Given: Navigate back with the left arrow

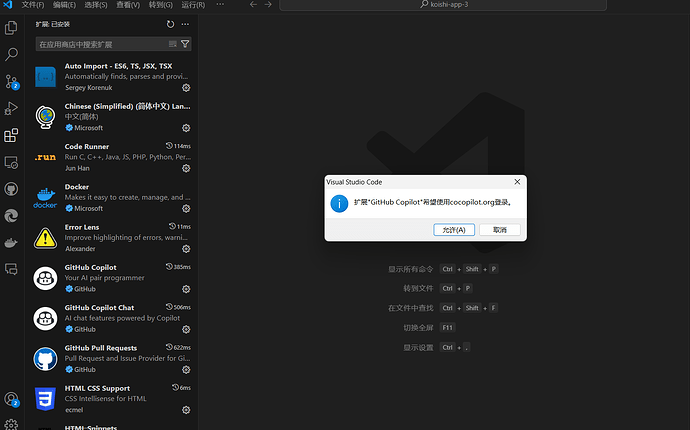Looking at the screenshot, I should [253, 4].
